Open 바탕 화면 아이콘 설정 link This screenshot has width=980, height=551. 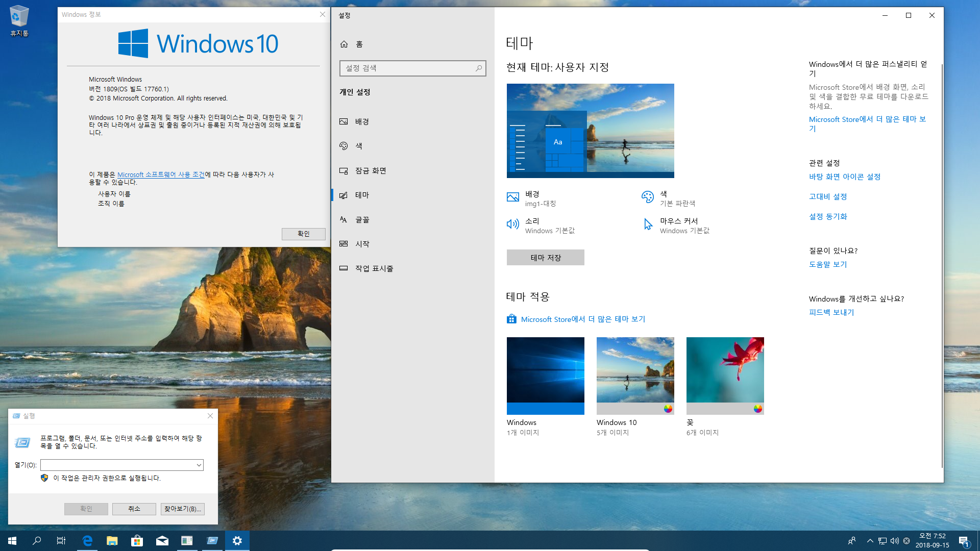(845, 177)
